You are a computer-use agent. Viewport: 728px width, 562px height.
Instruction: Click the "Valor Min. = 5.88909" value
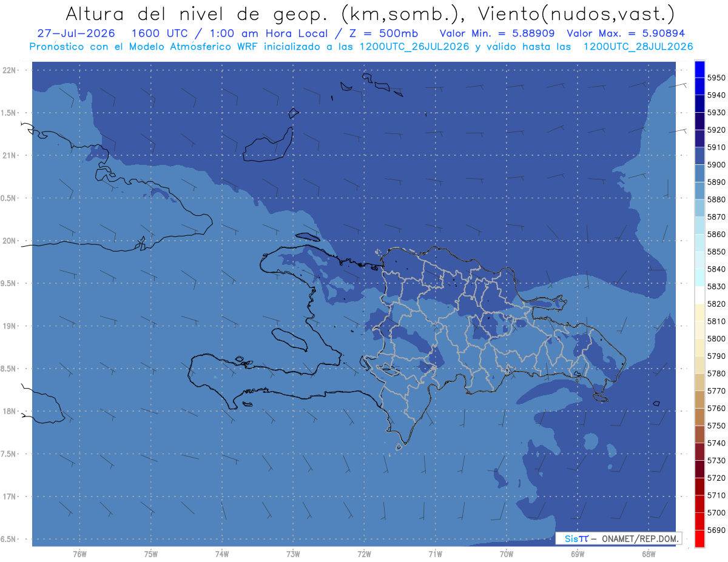497,34
